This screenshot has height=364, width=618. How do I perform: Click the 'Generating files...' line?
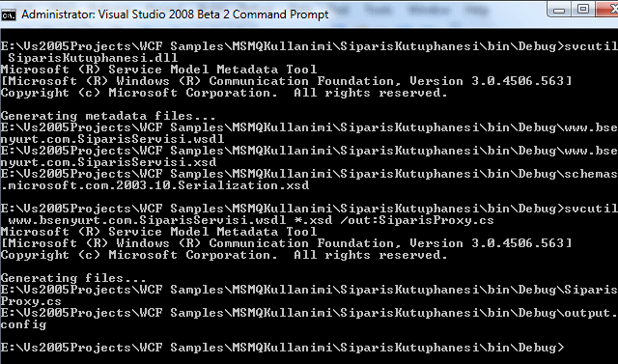pyautogui.click(x=73, y=278)
